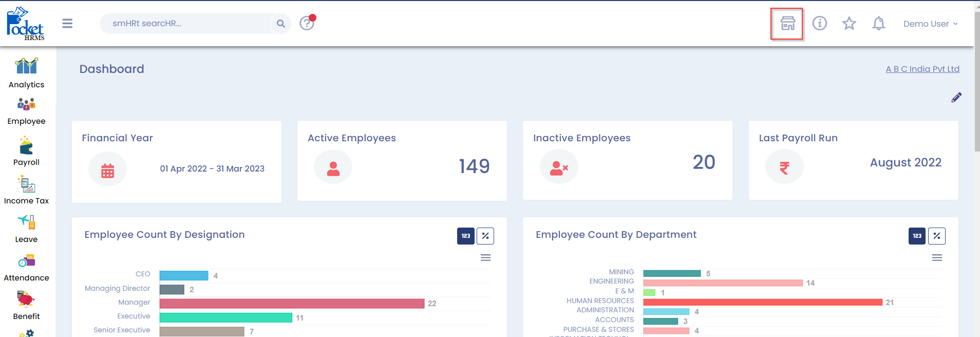Open the marketplace store icon
The width and height of the screenshot is (980, 337).
click(x=787, y=24)
